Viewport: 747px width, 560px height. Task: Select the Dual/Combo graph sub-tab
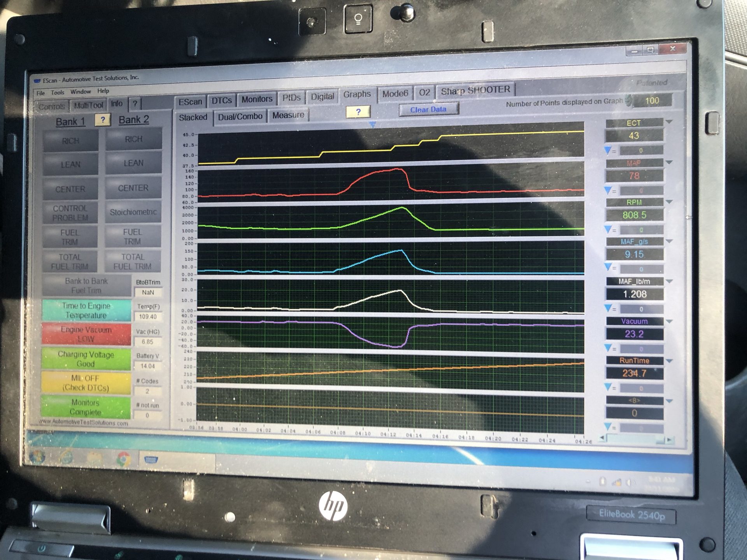[x=240, y=117]
